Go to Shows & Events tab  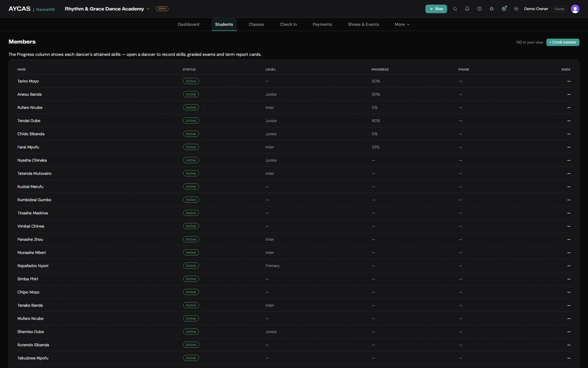[363, 24]
